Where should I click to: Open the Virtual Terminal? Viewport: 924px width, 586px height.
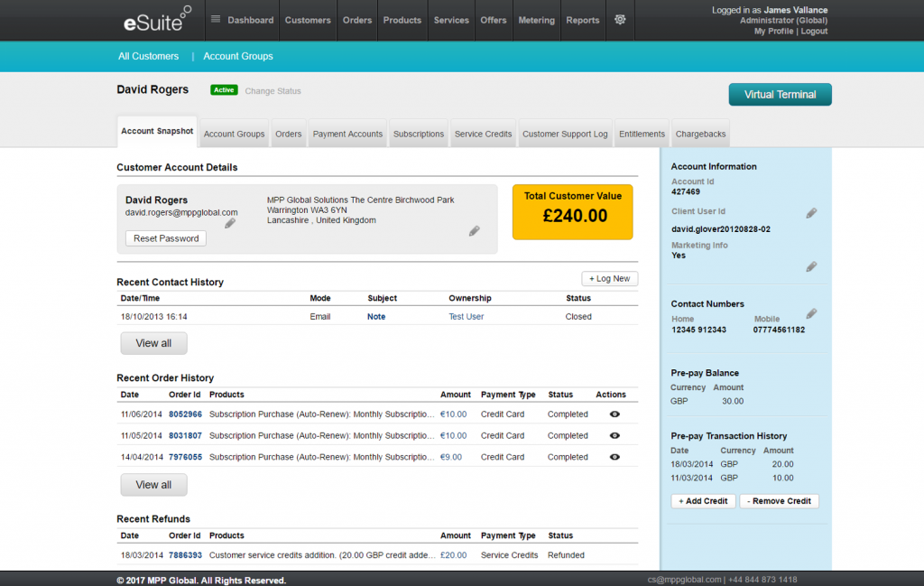pyautogui.click(x=780, y=95)
